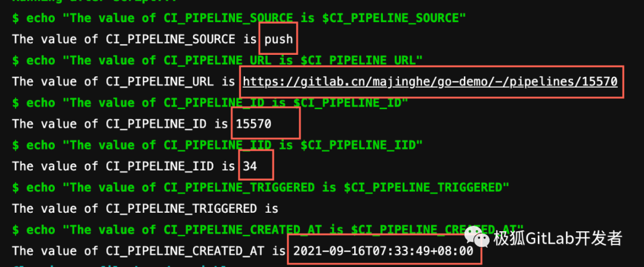
Task: Click the dollar prompt before first echo command
Action: click(16, 18)
